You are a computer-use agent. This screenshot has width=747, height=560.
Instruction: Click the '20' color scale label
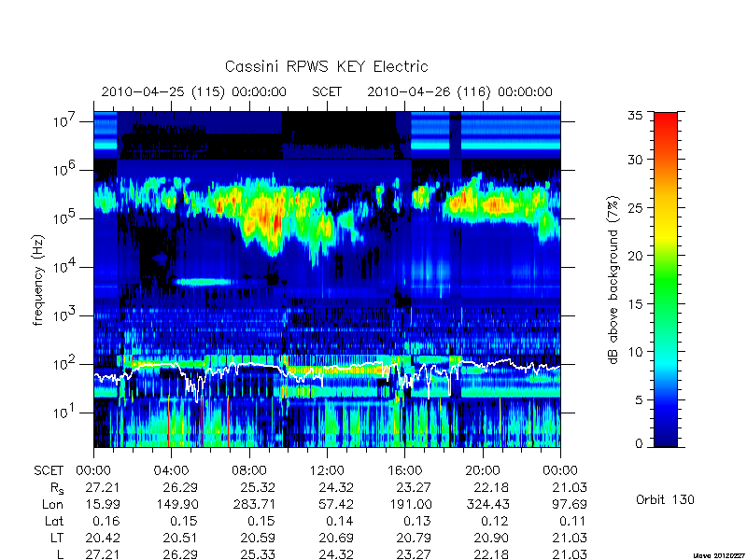635,256
